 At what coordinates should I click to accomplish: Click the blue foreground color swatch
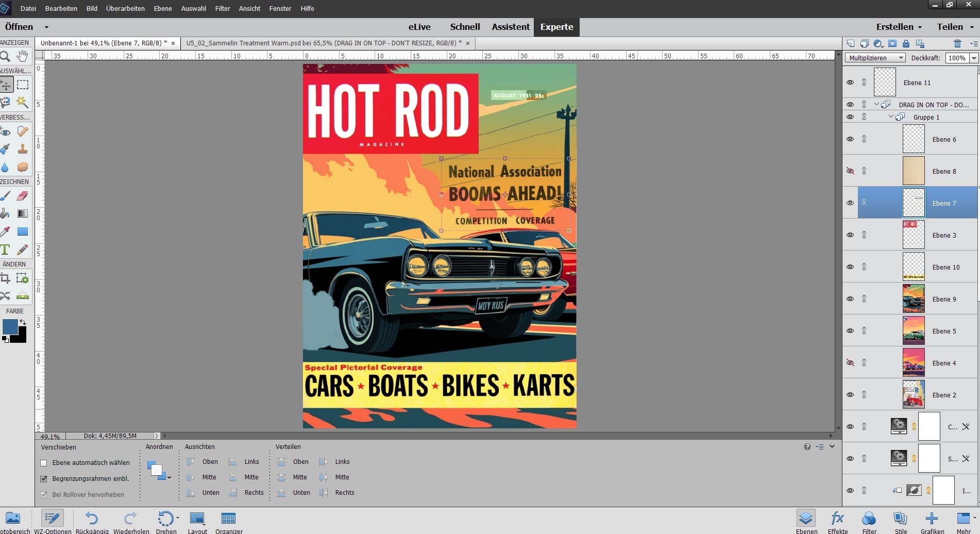[x=10, y=327]
